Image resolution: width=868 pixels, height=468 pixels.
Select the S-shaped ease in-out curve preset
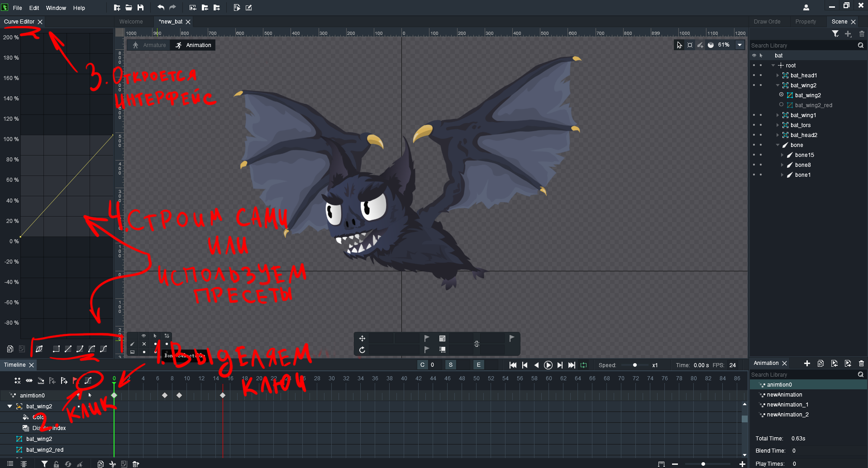point(103,349)
